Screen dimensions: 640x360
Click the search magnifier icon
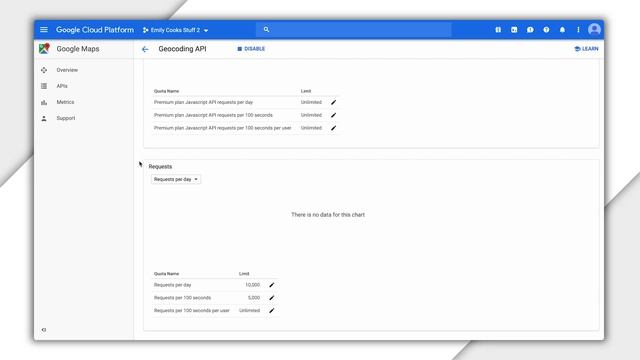tap(266, 29)
